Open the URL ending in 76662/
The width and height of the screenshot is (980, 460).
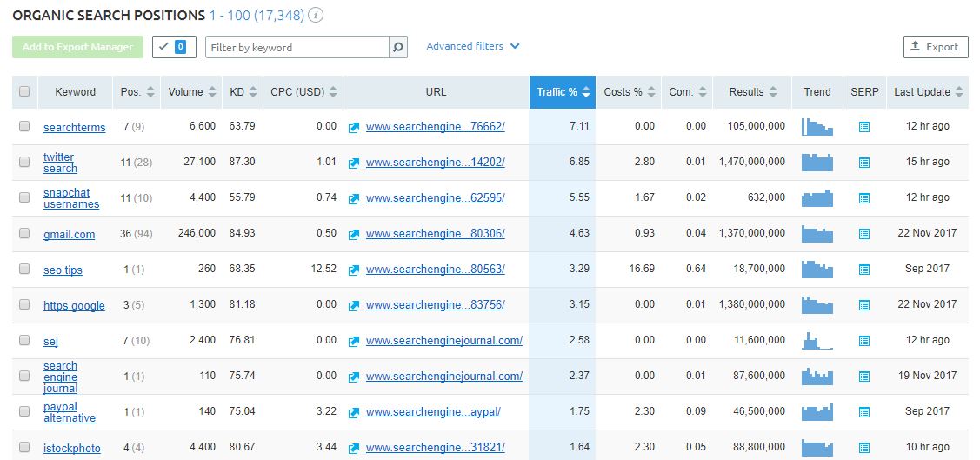pyautogui.click(x=436, y=126)
